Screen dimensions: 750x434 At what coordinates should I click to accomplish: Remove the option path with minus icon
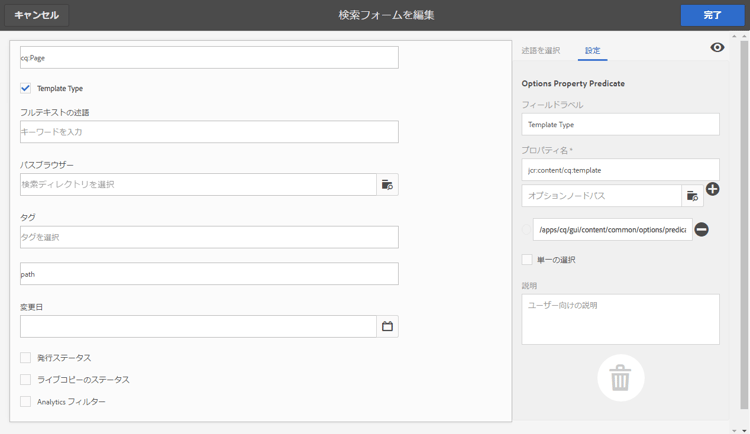click(702, 230)
